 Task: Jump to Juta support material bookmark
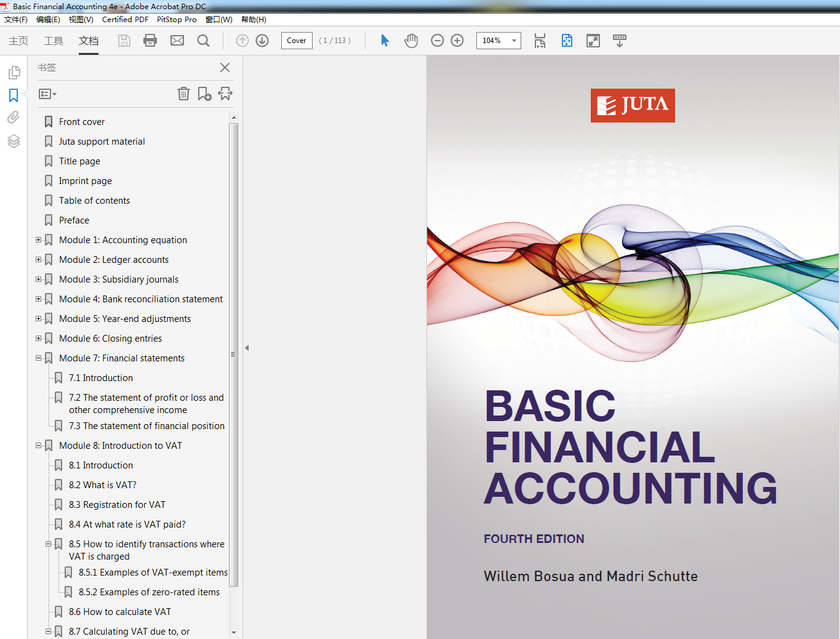(x=102, y=142)
